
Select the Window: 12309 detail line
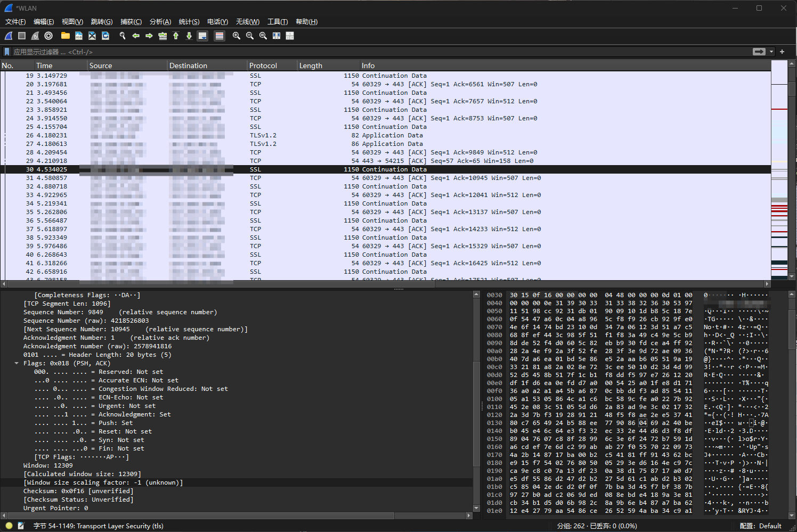(x=237, y=465)
